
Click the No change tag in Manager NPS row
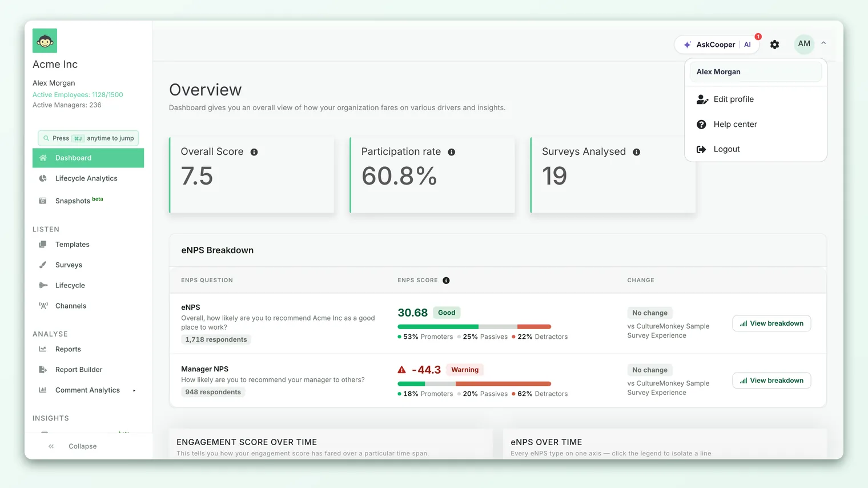650,370
